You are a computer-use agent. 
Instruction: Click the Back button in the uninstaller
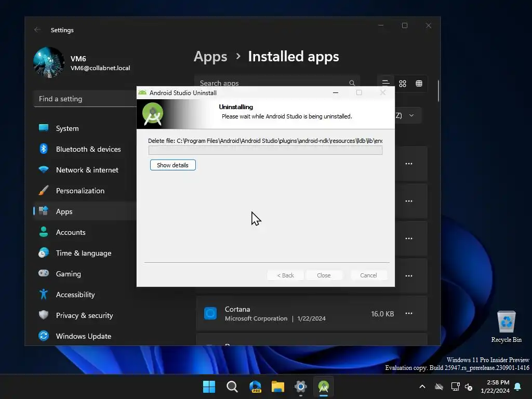pyautogui.click(x=285, y=275)
